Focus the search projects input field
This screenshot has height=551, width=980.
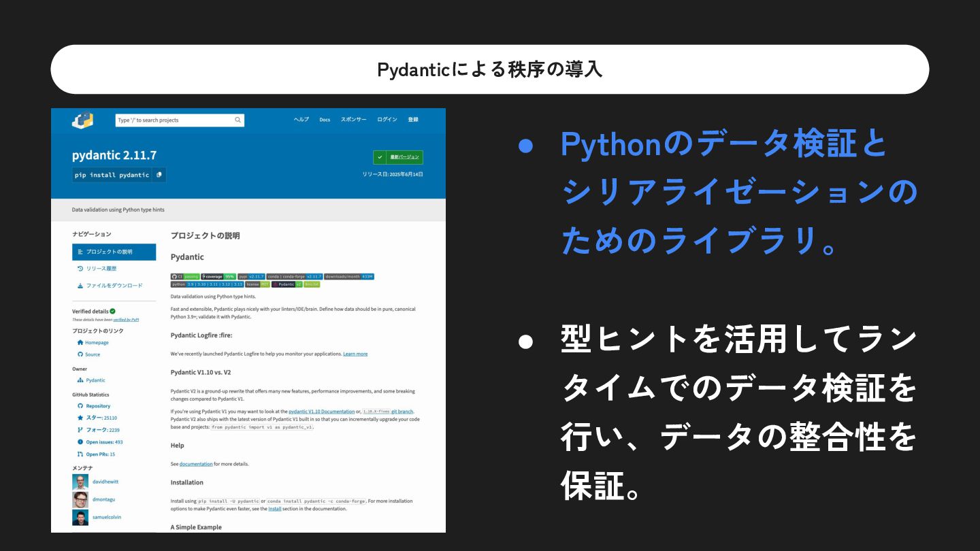point(180,120)
